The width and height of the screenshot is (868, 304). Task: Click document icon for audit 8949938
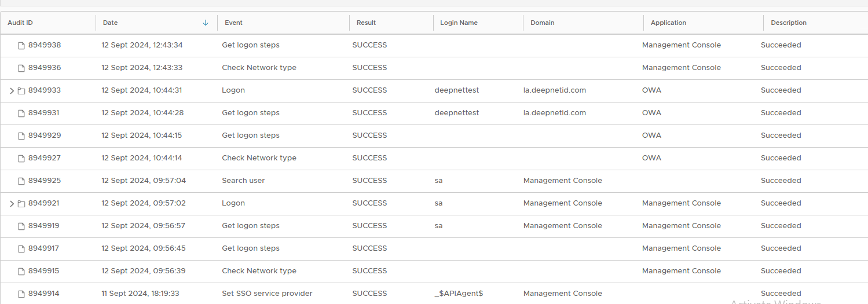coord(21,45)
